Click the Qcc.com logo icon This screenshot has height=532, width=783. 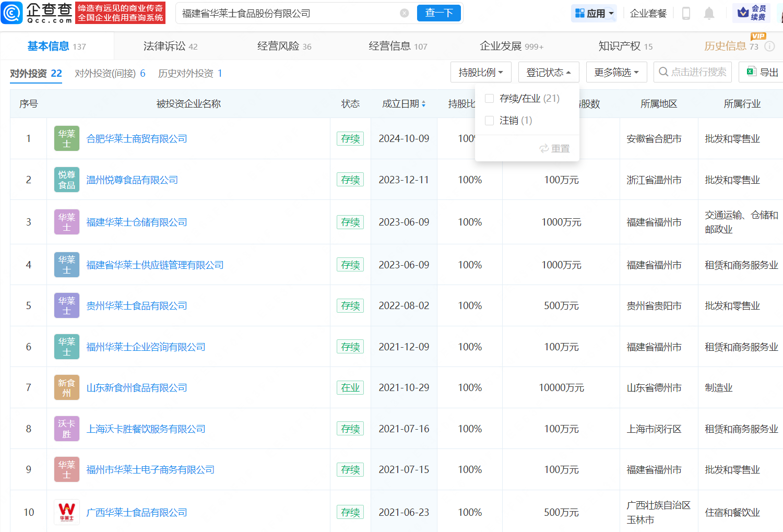(12, 13)
